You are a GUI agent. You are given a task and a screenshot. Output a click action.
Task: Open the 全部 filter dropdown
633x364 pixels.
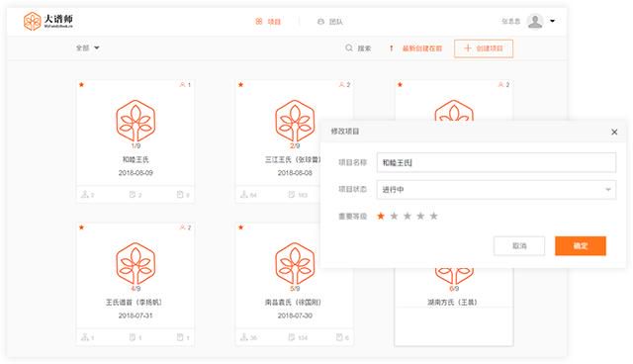click(88, 48)
